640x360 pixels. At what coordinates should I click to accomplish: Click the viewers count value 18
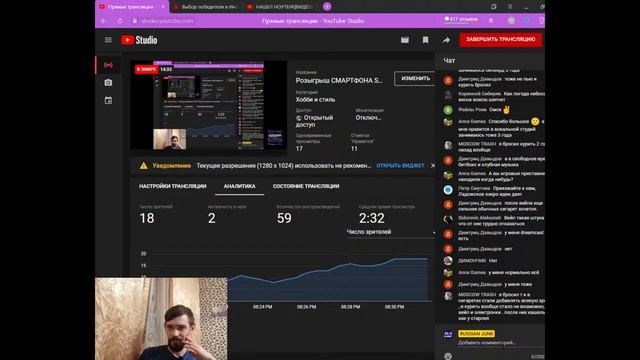(x=147, y=218)
